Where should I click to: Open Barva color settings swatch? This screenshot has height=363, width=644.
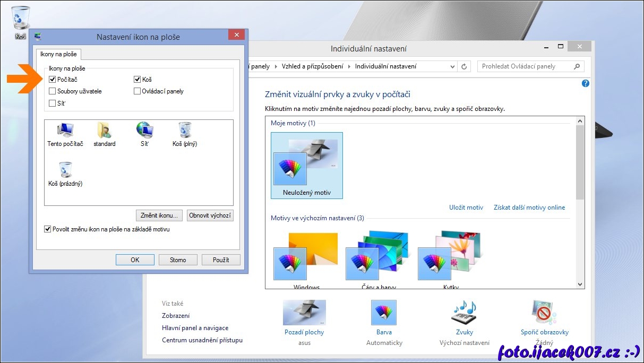click(384, 313)
